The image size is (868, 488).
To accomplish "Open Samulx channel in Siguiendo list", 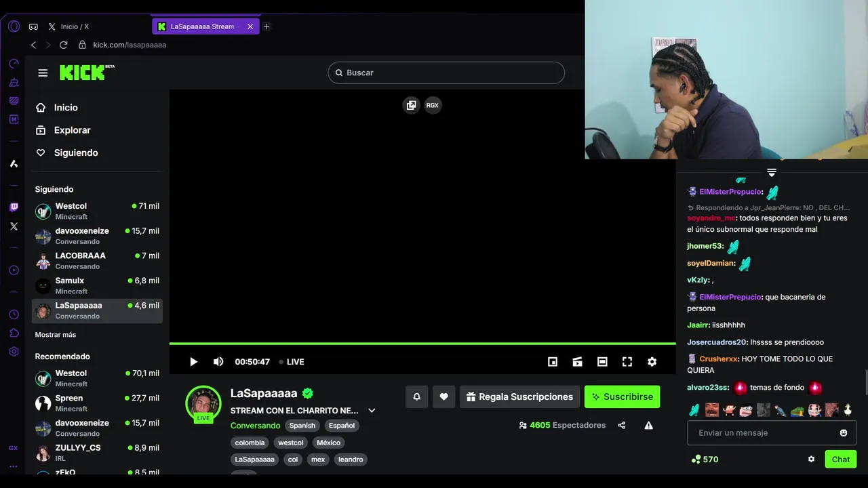I will tap(98, 285).
